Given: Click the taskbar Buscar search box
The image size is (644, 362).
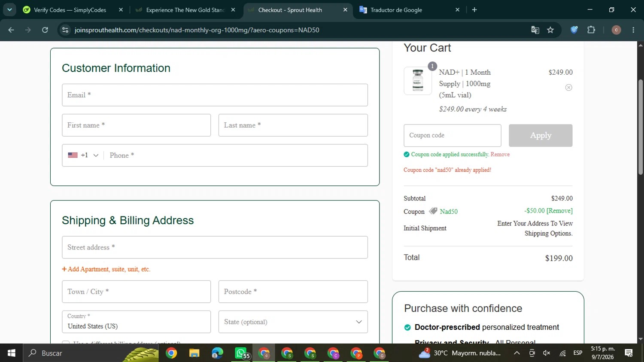Looking at the screenshot, I should tap(91, 353).
